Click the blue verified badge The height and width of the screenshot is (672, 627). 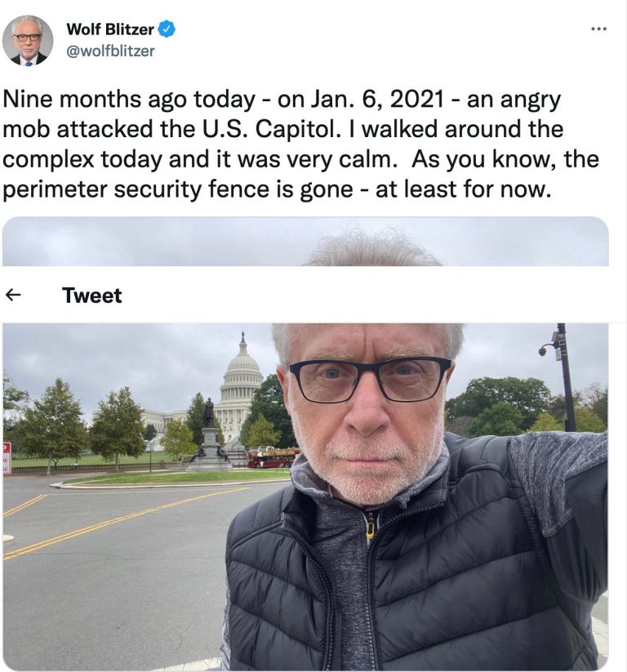click(167, 29)
